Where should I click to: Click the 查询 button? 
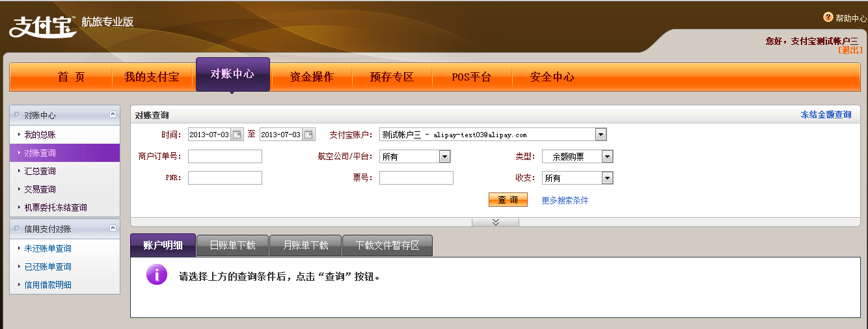pos(508,200)
